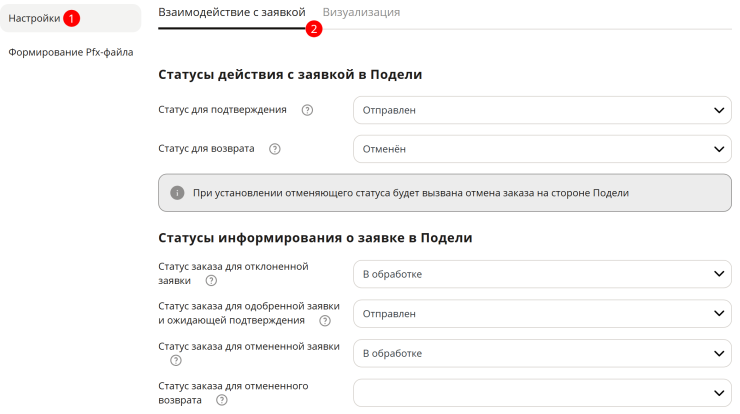Click label Статус для возврата
This screenshot has width=740, height=414.
pos(206,148)
